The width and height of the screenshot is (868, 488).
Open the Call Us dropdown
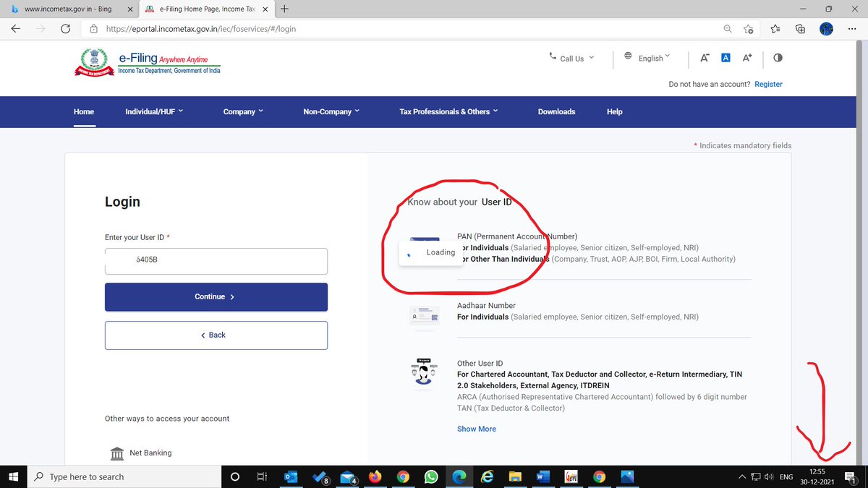point(571,58)
